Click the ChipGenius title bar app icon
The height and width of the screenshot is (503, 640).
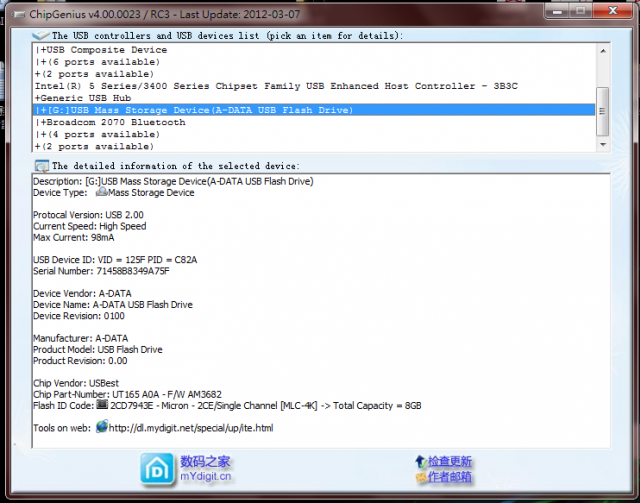click(x=18, y=15)
